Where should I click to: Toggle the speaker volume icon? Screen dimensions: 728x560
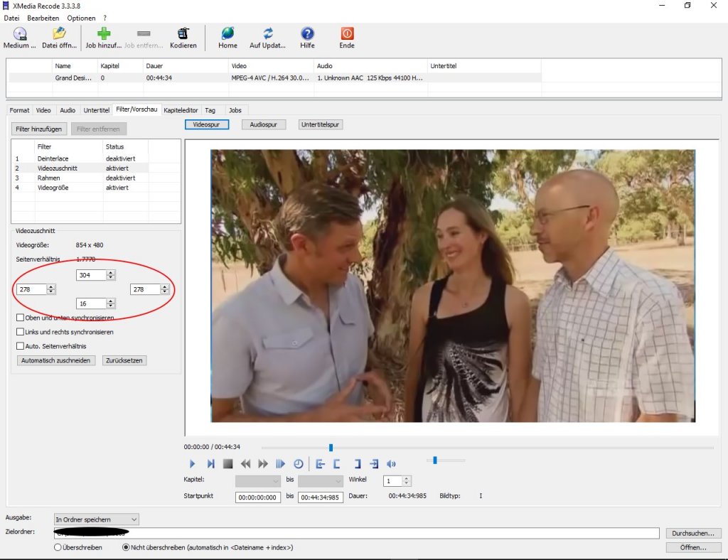point(392,463)
